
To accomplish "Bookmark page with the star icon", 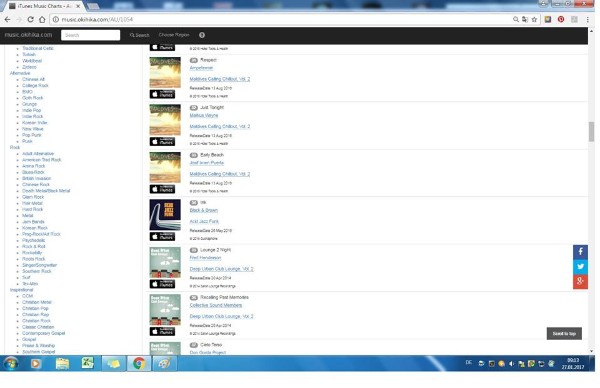I will point(534,19).
